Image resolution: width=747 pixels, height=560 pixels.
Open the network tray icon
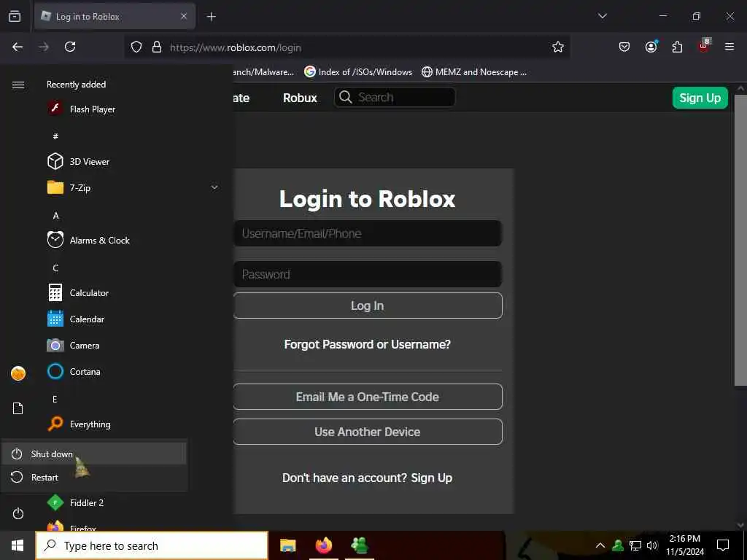pos(635,545)
